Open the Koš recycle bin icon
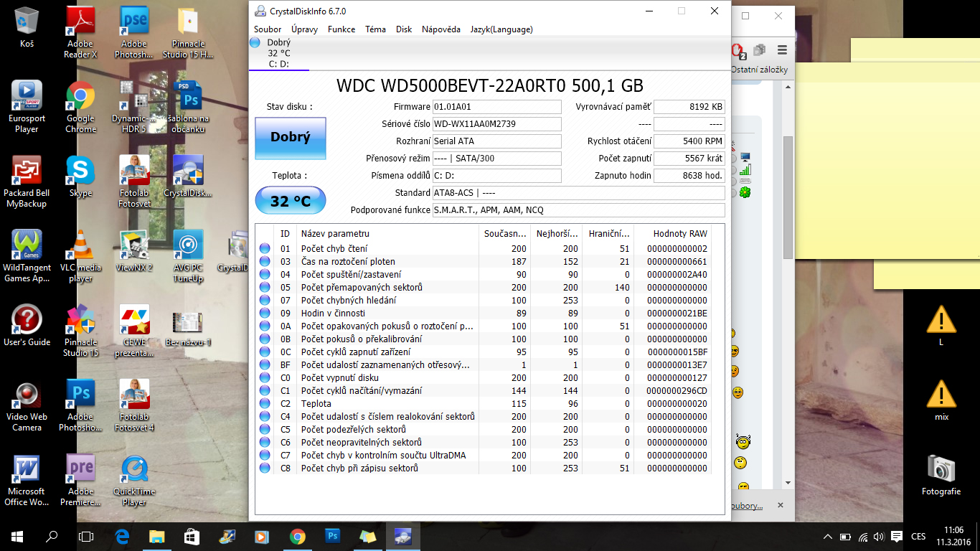 27,27
